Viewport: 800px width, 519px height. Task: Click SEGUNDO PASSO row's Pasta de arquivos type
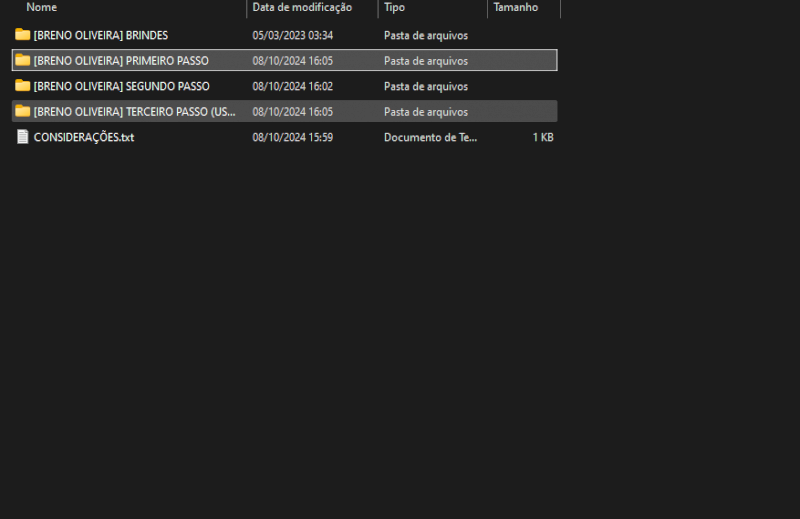click(426, 86)
